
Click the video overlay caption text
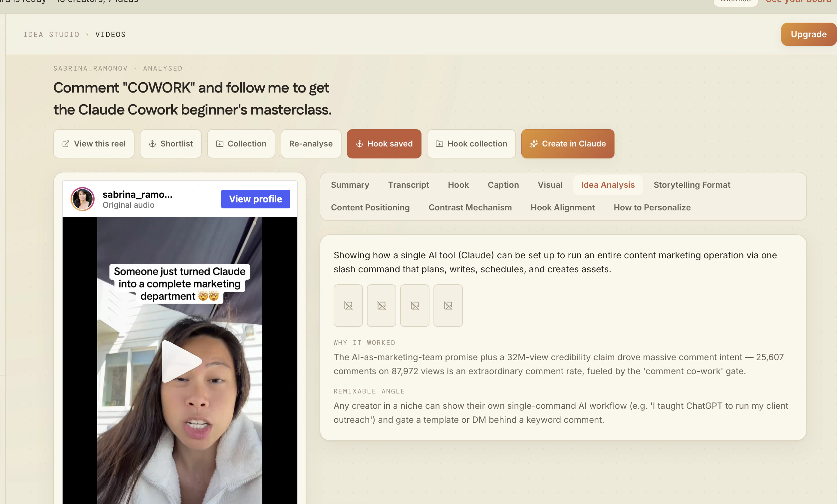[x=180, y=284]
